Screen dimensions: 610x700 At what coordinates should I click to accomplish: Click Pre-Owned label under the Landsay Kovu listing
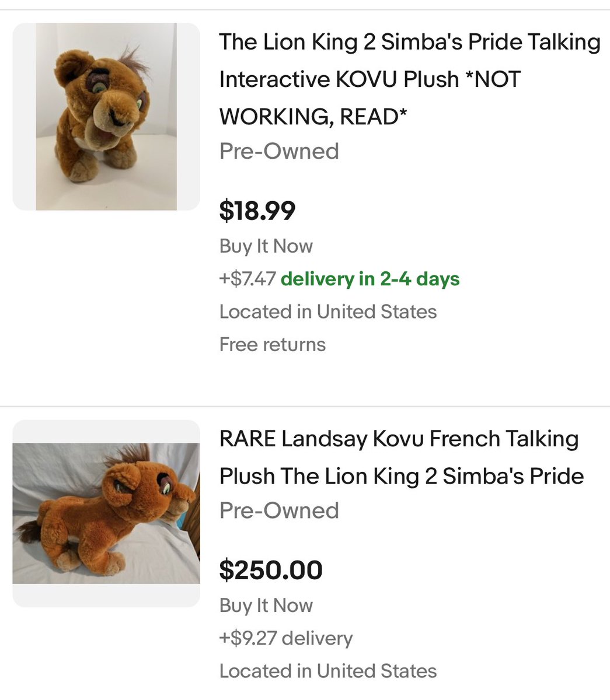[279, 511]
